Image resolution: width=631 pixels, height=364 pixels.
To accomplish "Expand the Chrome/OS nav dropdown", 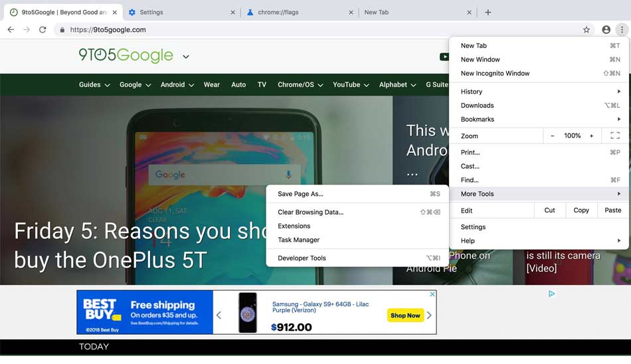I will click(320, 85).
